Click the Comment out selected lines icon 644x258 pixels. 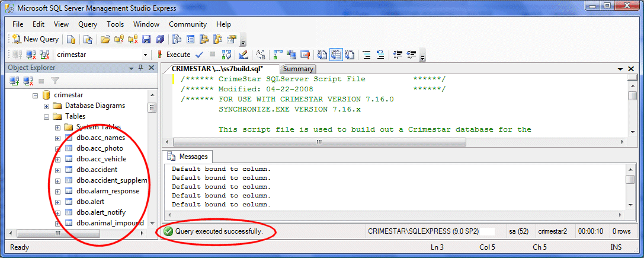point(366,55)
